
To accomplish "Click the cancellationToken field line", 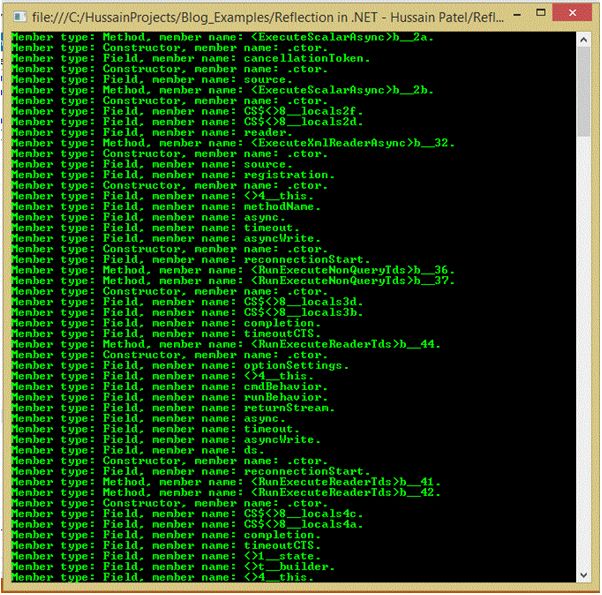I will pyautogui.click(x=190, y=58).
